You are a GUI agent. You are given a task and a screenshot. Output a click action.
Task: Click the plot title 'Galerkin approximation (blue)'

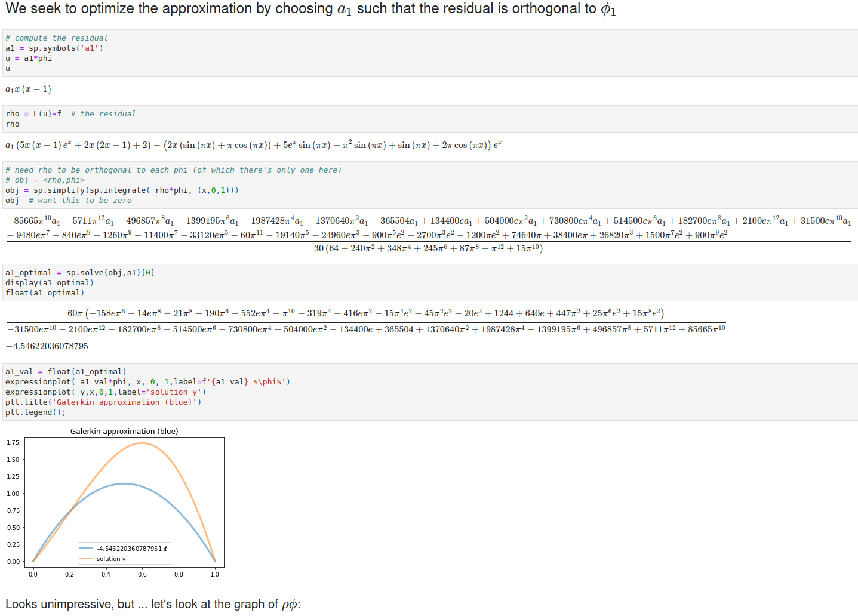tap(124, 431)
